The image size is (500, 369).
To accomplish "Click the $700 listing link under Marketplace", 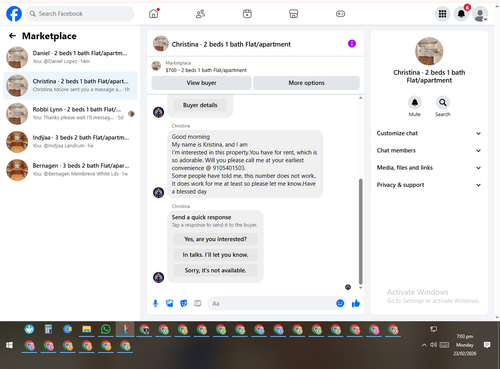I will coord(206,70).
